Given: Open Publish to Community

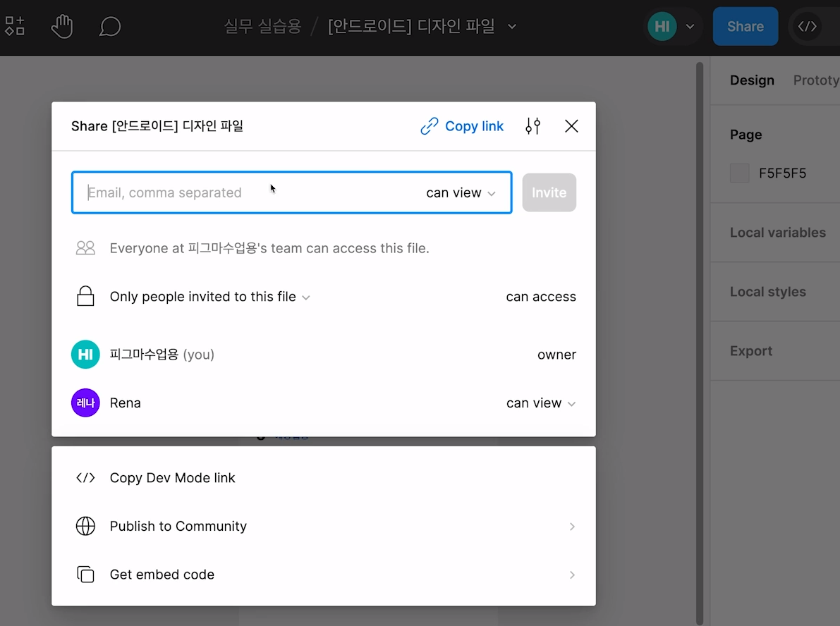Looking at the screenshot, I should 324,527.
